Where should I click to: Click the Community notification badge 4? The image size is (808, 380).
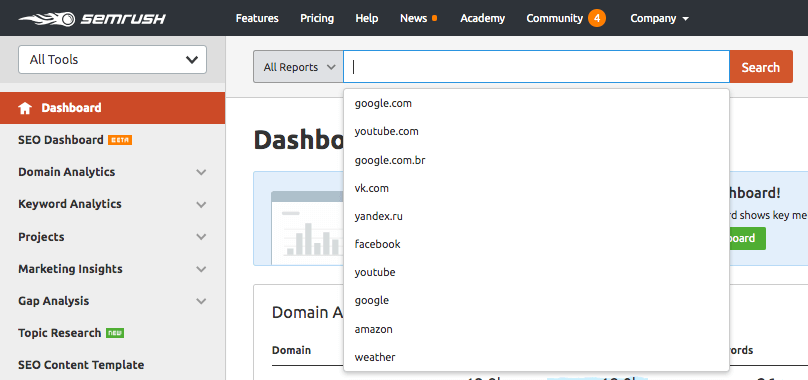597,19
